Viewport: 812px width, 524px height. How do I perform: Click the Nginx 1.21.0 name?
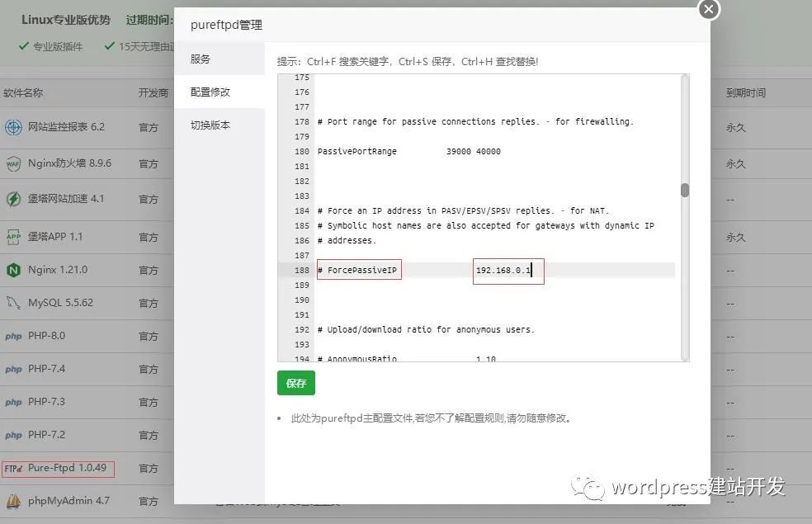pyautogui.click(x=58, y=270)
